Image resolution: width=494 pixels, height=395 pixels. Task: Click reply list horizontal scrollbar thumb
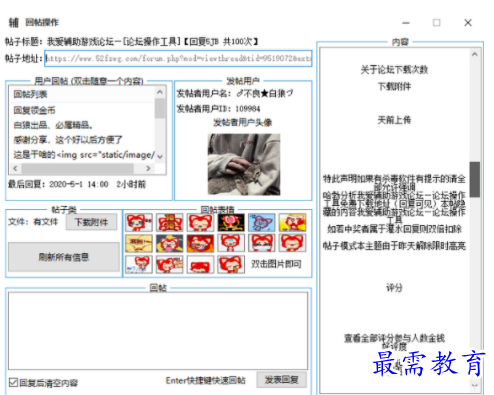point(77,168)
